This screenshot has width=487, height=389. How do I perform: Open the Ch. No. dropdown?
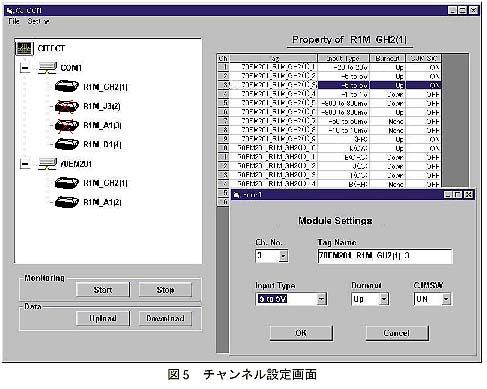283,256
